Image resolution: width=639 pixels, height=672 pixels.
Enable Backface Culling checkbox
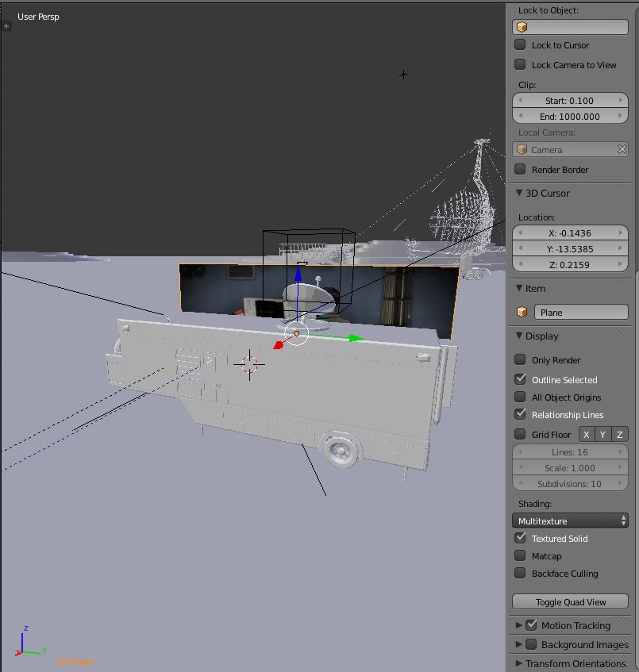click(520, 573)
